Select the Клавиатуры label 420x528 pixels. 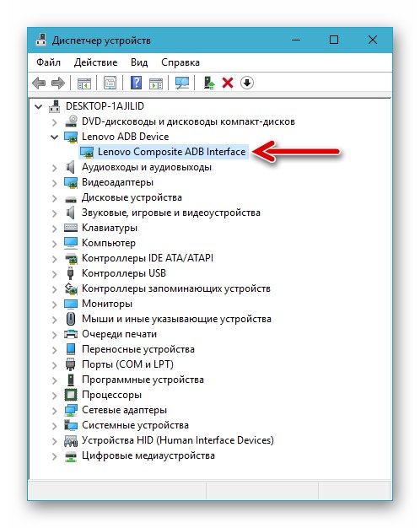click(110, 228)
